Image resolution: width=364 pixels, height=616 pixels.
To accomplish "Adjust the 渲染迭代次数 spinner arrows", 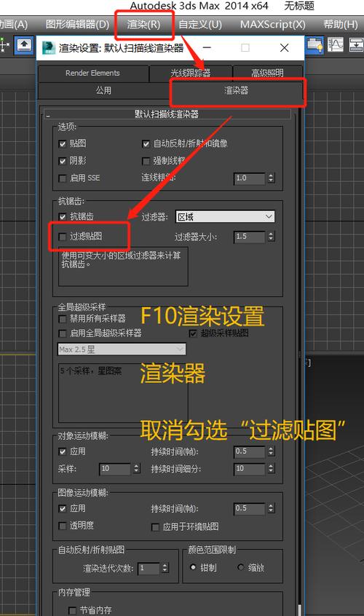I will 165,568.
